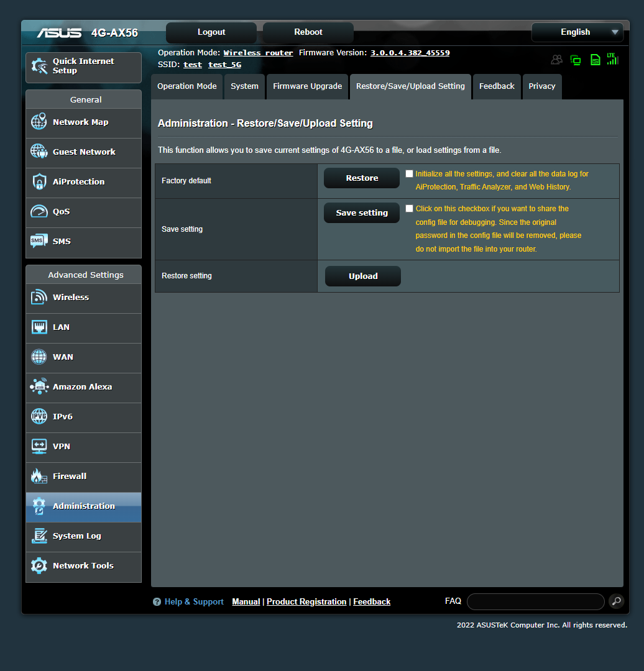Click the General section header
The width and height of the screenshot is (644, 671).
click(x=86, y=99)
